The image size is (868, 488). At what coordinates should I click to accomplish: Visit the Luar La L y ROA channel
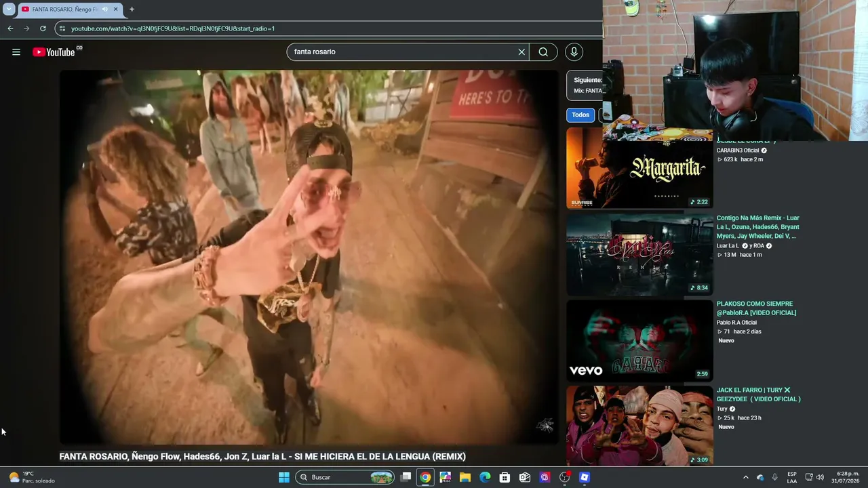pyautogui.click(x=745, y=246)
